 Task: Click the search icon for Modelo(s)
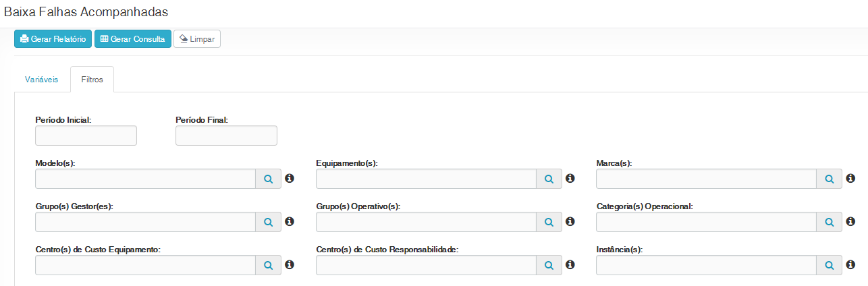tap(268, 179)
